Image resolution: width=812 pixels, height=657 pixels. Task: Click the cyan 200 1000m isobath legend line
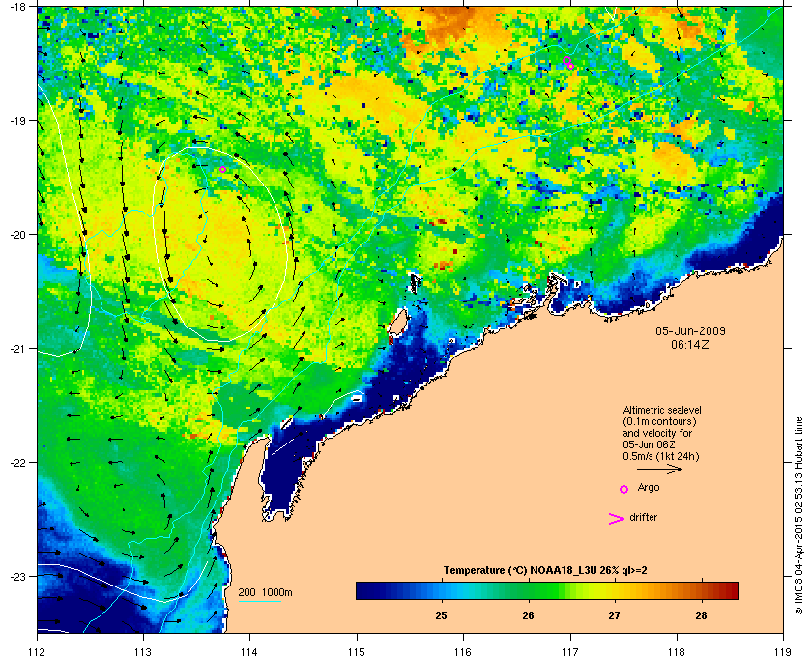point(259,602)
